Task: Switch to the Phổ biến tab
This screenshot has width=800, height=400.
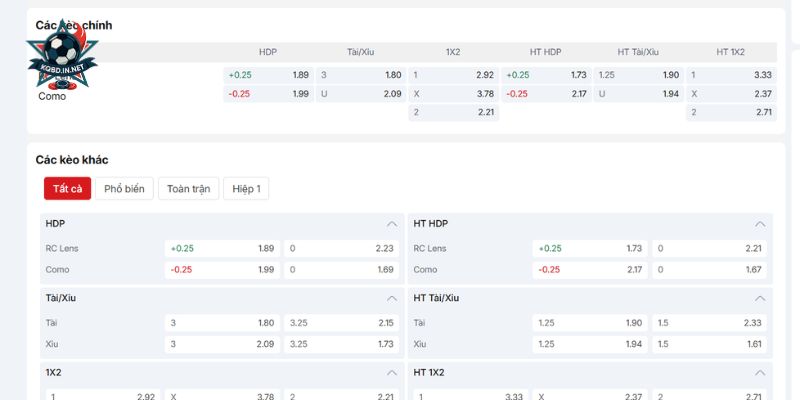Action: coord(124,189)
